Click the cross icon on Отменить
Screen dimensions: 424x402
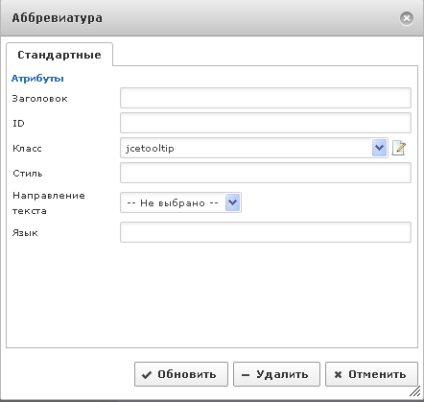pyautogui.click(x=338, y=375)
